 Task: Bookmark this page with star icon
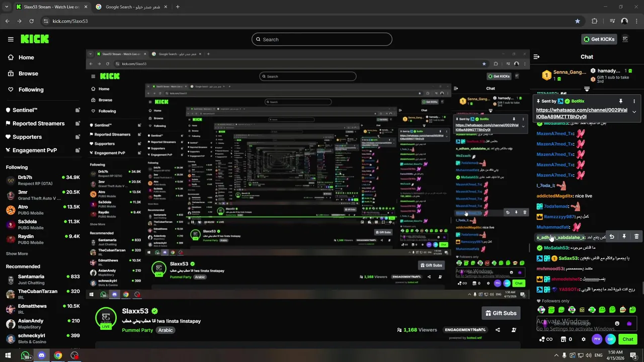pyautogui.click(x=578, y=21)
